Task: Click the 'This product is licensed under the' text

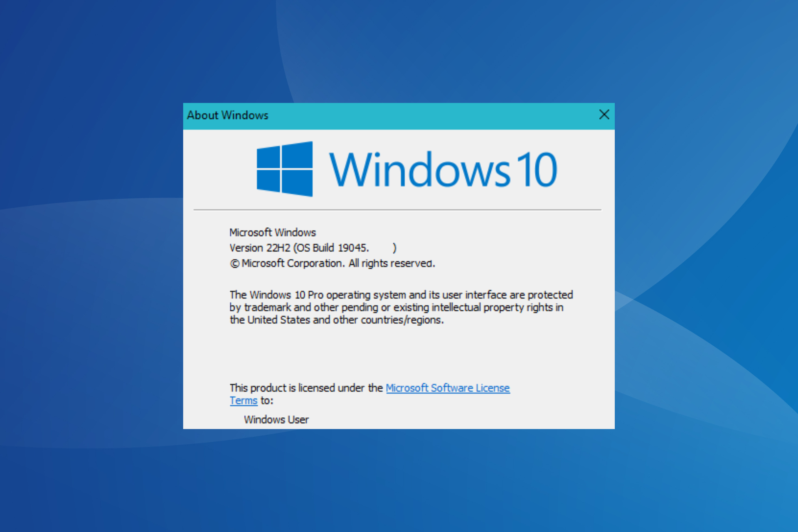Action: (306, 388)
